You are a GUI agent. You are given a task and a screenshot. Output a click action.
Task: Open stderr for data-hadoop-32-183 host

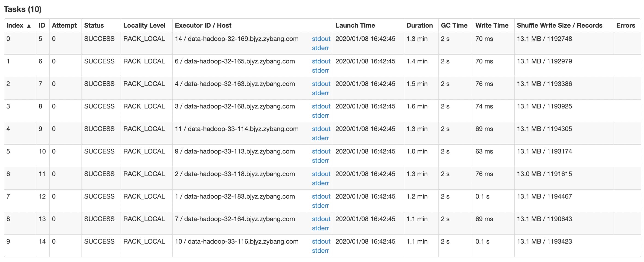pos(320,206)
